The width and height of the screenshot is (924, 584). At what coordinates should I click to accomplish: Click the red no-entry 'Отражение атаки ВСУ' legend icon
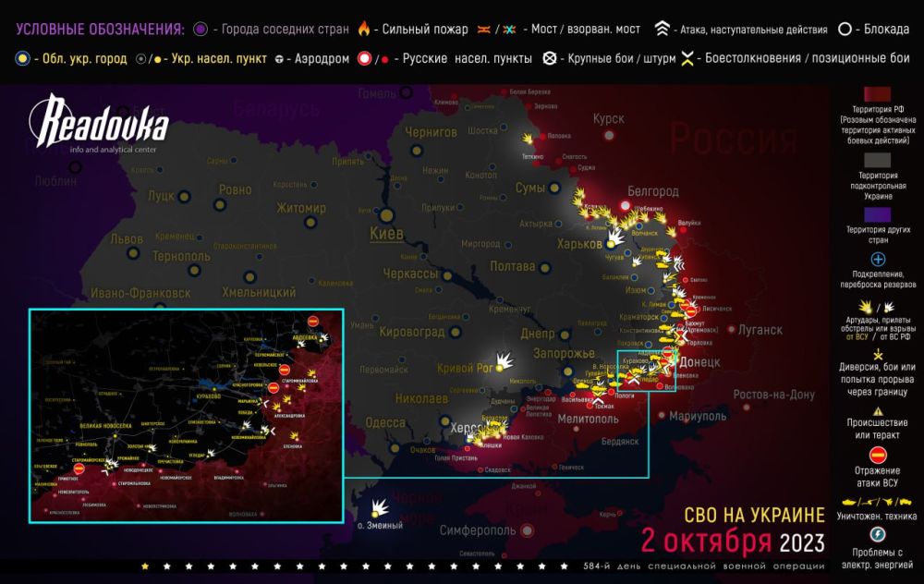pos(877,453)
